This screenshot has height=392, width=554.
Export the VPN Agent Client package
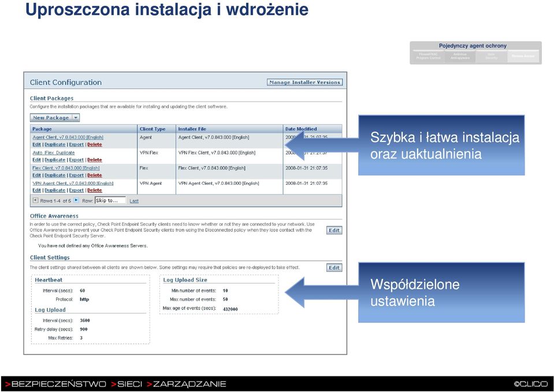(x=76, y=190)
